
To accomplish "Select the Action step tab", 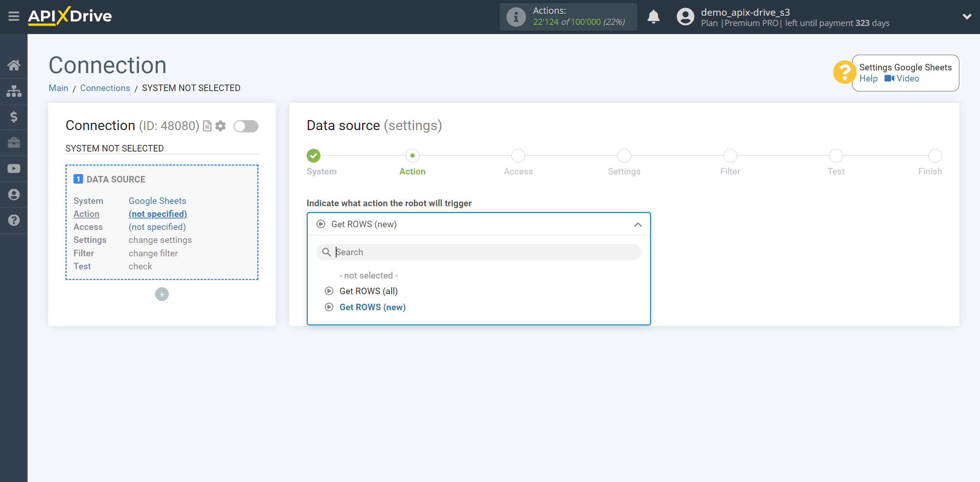I will click(x=413, y=161).
